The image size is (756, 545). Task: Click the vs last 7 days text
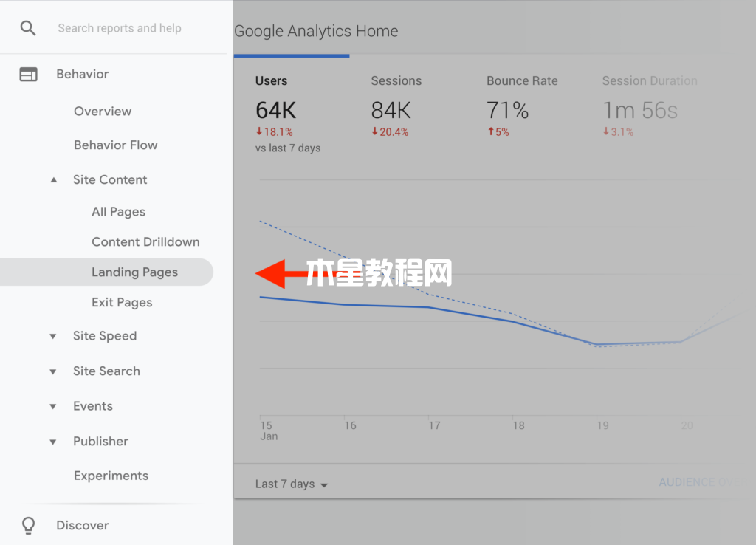pos(288,148)
